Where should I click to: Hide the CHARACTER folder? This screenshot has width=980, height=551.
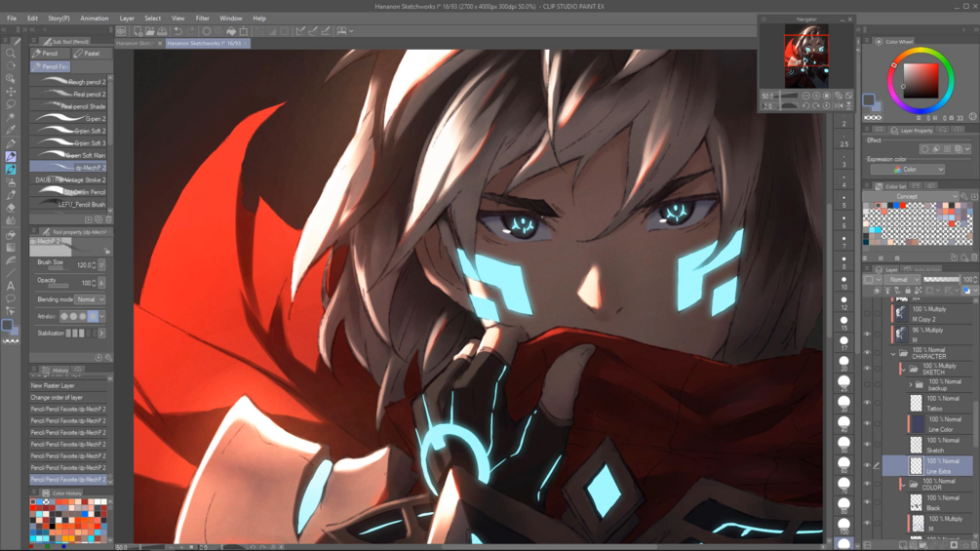867,352
